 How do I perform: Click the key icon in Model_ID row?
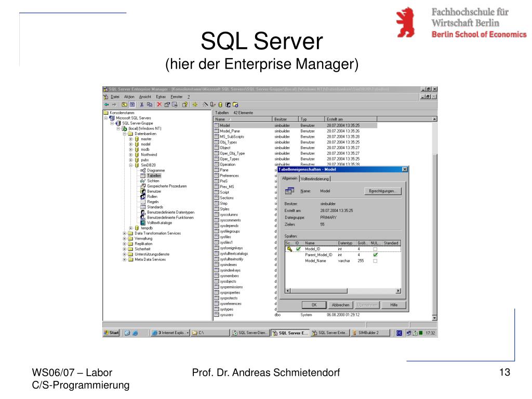[289, 249]
